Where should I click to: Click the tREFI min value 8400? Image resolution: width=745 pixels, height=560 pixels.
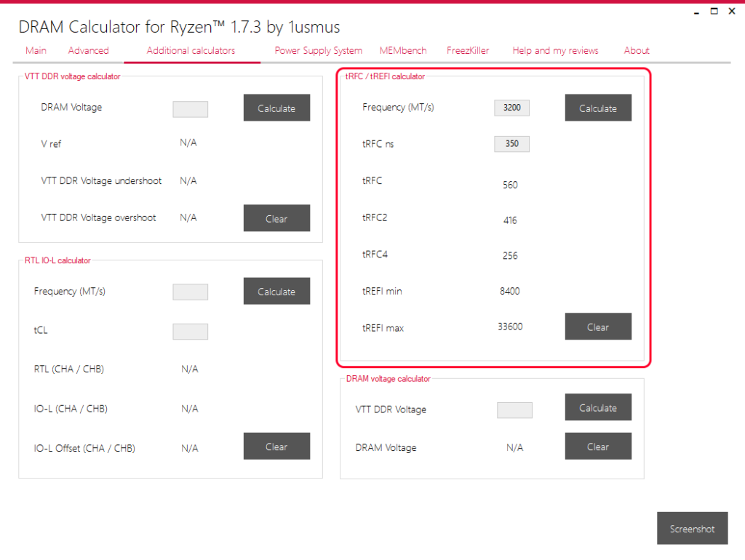click(510, 291)
